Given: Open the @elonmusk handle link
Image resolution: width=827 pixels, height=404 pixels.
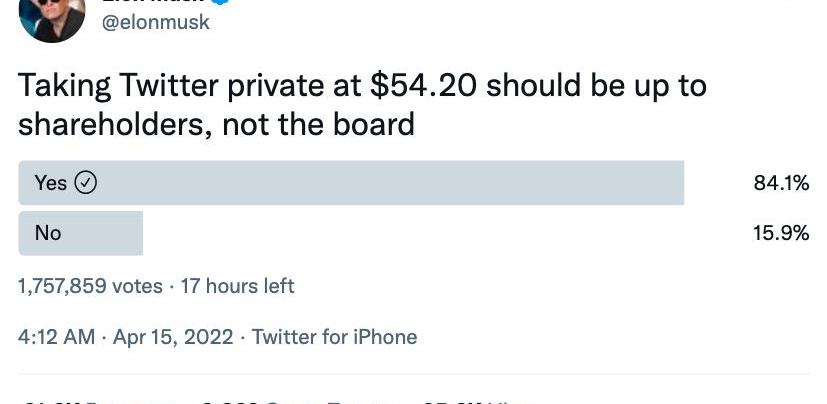Looking at the screenshot, I should [157, 21].
